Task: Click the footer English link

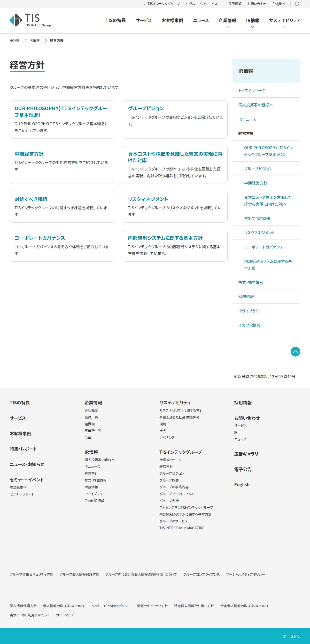Action: click(242, 484)
